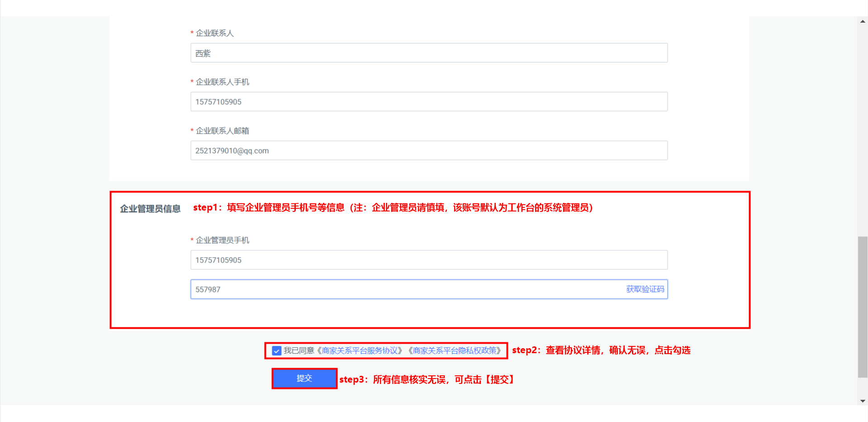The image size is (868, 422).
Task: Click the 企业联系人 field label
Action: [x=214, y=33]
